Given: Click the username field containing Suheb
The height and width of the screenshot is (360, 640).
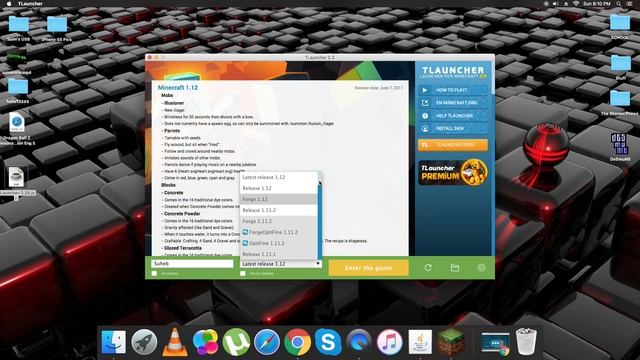Looking at the screenshot, I should point(192,264).
